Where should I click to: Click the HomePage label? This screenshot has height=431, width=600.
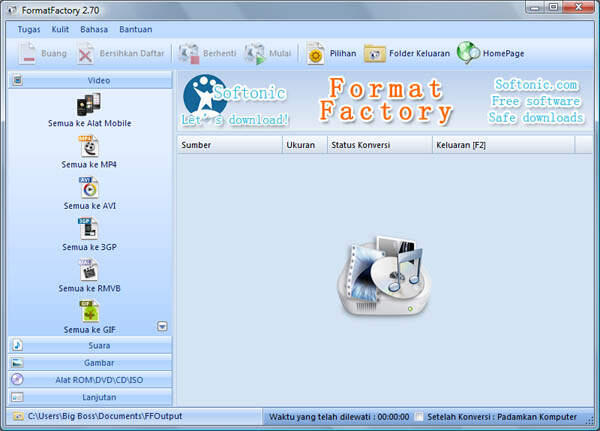pos(503,54)
